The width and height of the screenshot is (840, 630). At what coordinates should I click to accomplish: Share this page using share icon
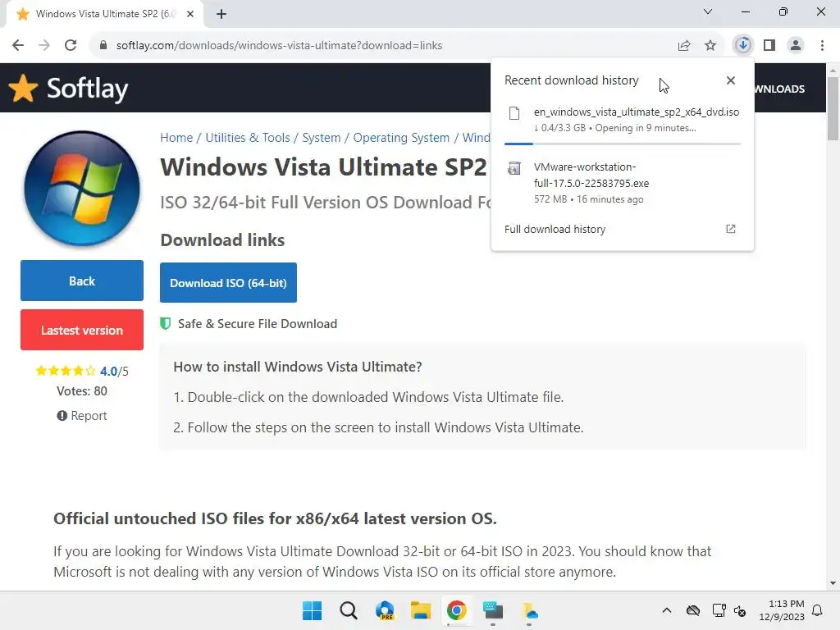point(684,46)
